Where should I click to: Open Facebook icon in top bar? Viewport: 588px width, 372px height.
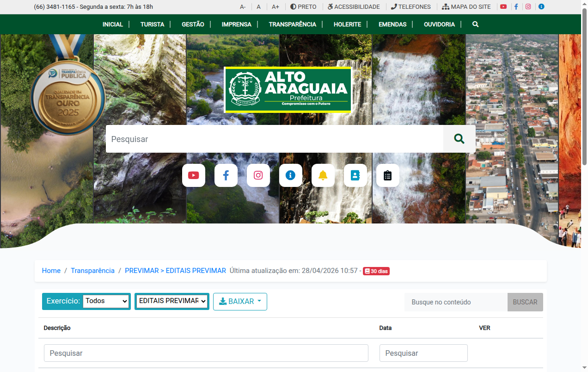coord(516,7)
